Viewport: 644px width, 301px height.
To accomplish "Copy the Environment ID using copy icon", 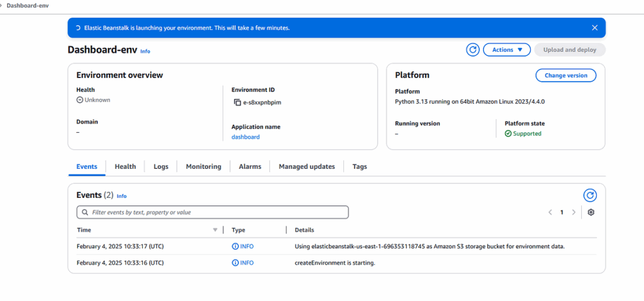I will [237, 102].
